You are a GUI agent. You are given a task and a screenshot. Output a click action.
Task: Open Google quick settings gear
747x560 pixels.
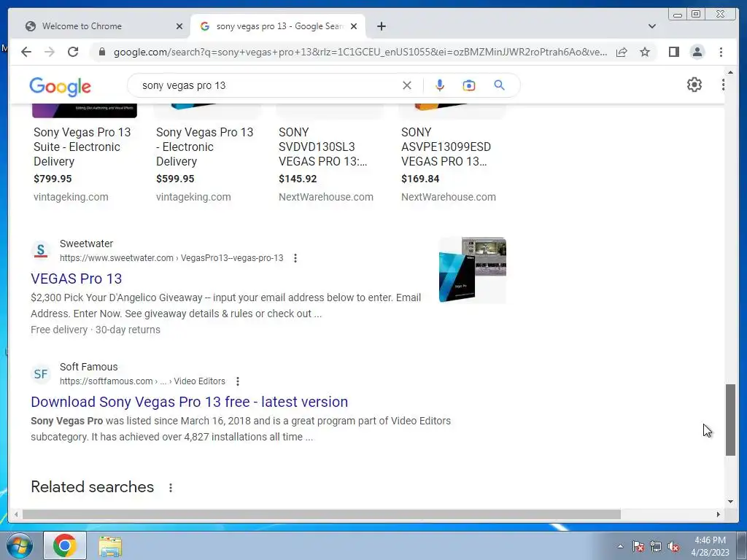[694, 85]
